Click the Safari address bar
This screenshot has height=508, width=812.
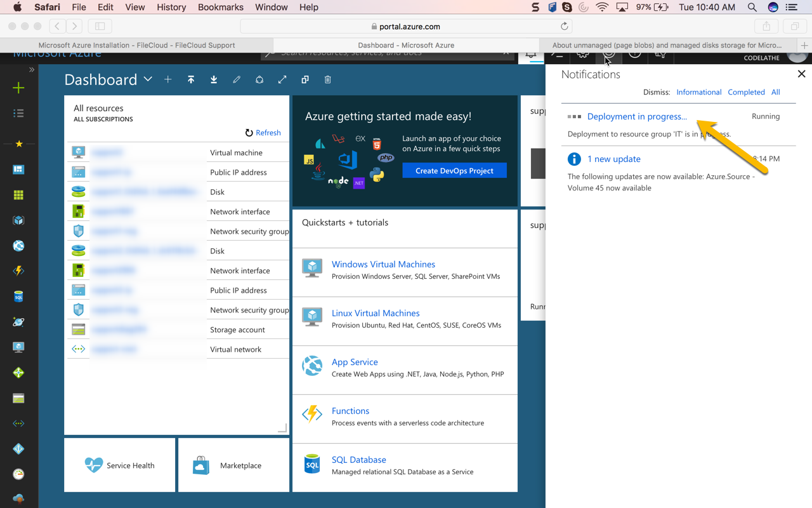tap(406, 26)
